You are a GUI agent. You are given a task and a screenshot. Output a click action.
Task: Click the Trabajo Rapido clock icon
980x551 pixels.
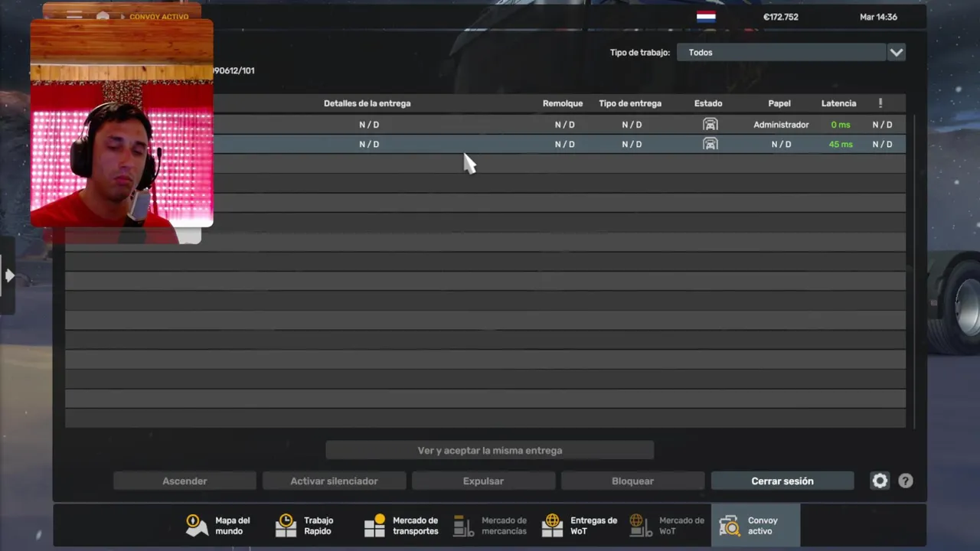coord(286,525)
